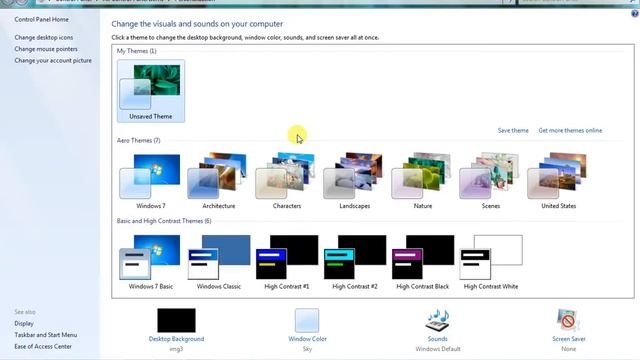Open the Sounds icon

[x=438, y=320]
